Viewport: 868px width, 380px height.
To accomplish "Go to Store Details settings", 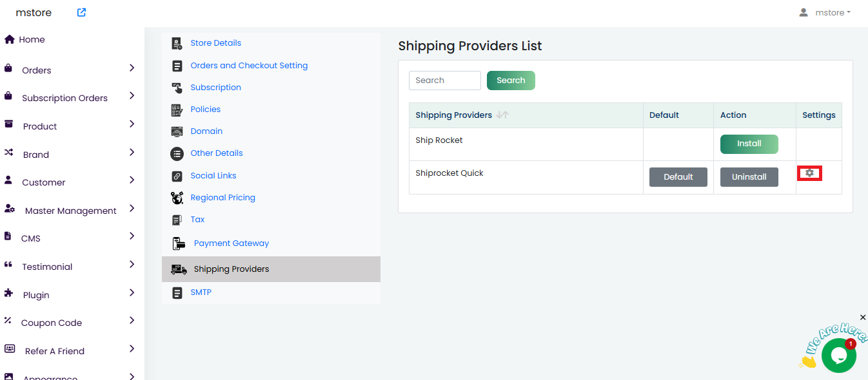I will (215, 43).
